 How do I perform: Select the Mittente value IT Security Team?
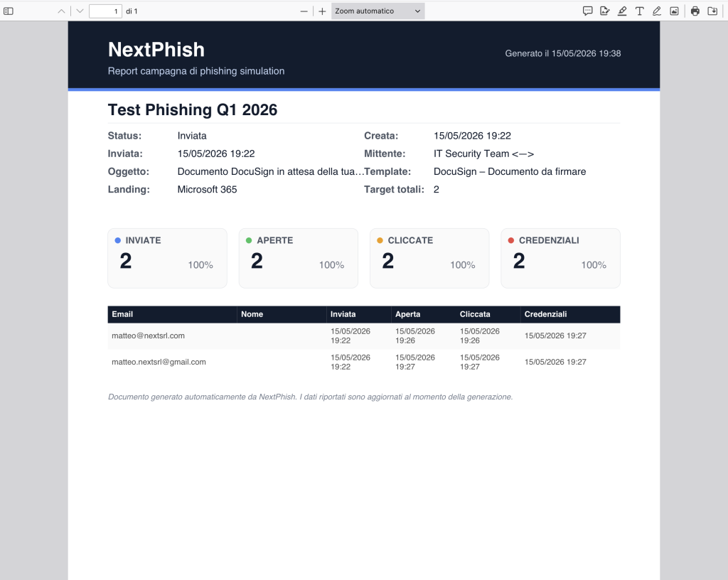(x=483, y=154)
